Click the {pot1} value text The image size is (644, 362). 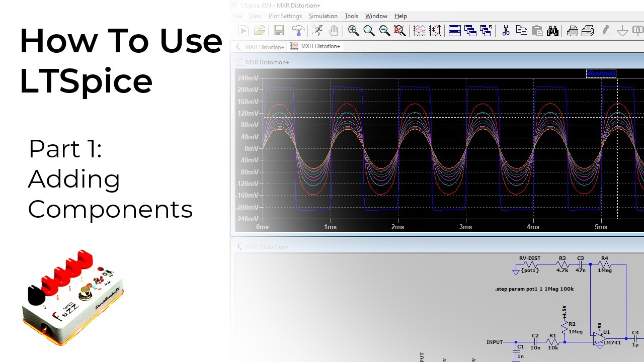(x=530, y=270)
